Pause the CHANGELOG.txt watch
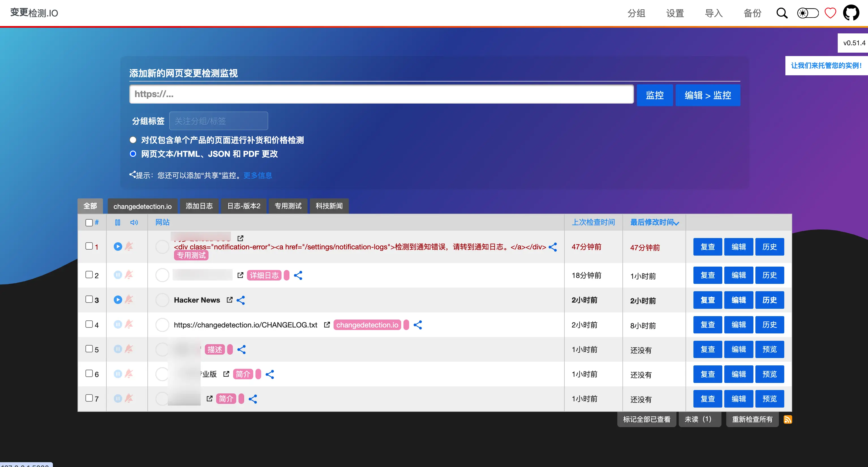Viewport: 868px width, 467px height. click(118, 324)
